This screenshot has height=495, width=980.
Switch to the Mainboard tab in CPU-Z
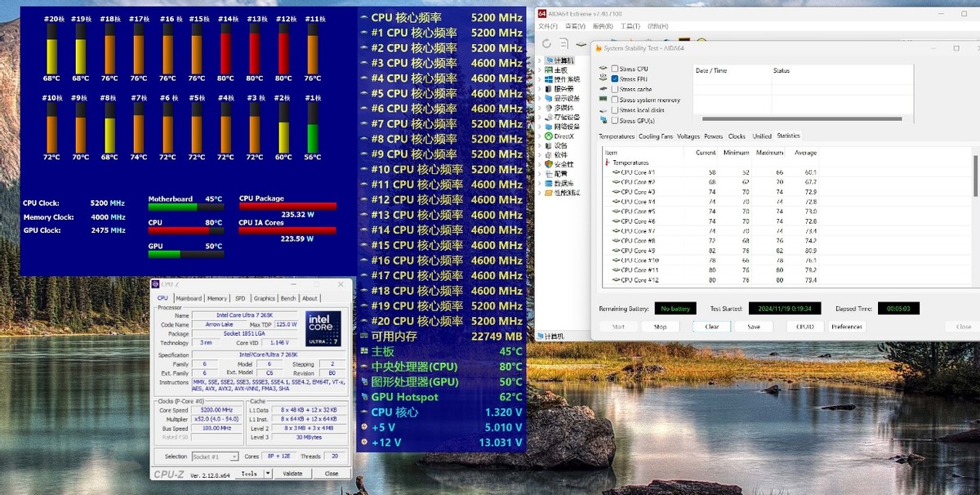(x=189, y=298)
